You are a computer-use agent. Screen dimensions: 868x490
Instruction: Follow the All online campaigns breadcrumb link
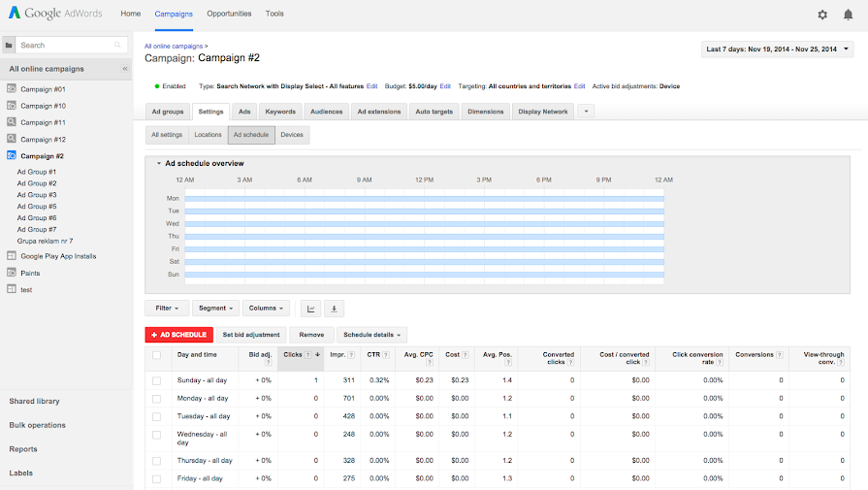click(174, 47)
